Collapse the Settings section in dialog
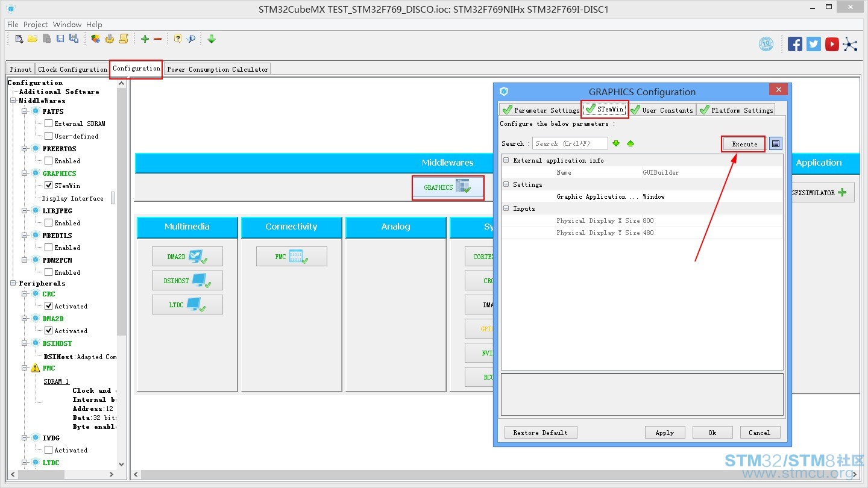This screenshot has height=488, width=868. tap(506, 184)
